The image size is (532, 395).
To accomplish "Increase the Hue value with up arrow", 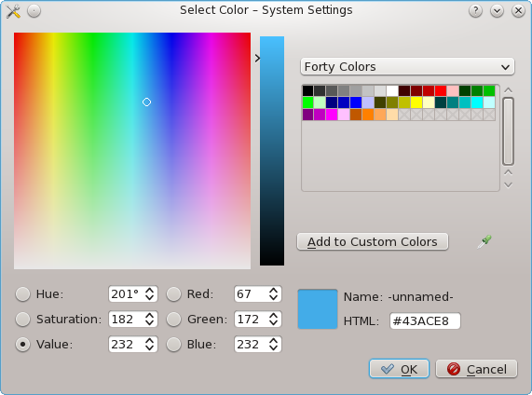I will click(150, 291).
